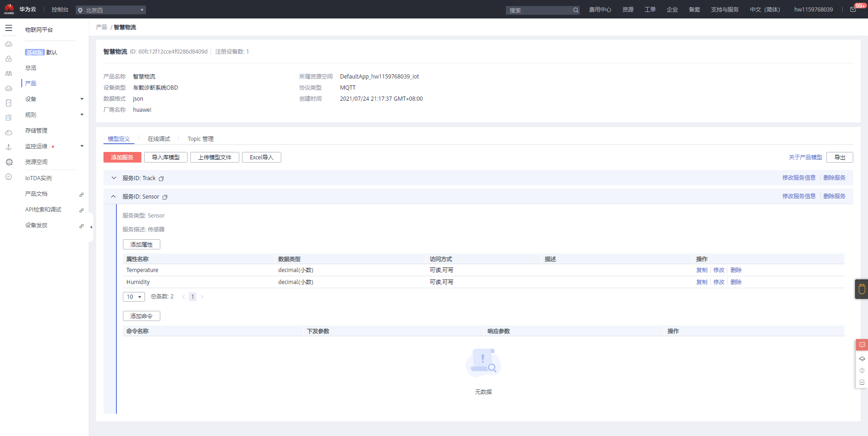
Task: Click the Huawei Cloud logo
Action: [9, 9]
